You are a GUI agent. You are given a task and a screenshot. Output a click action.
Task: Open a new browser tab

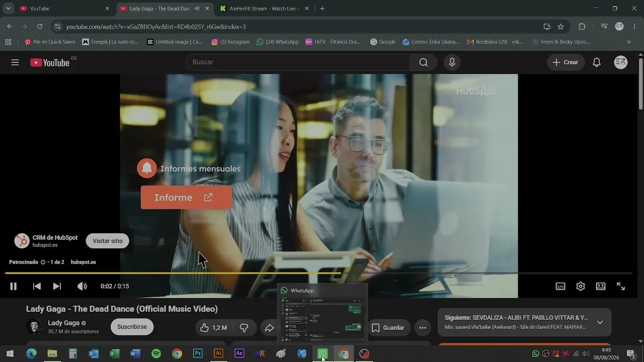tap(323, 9)
